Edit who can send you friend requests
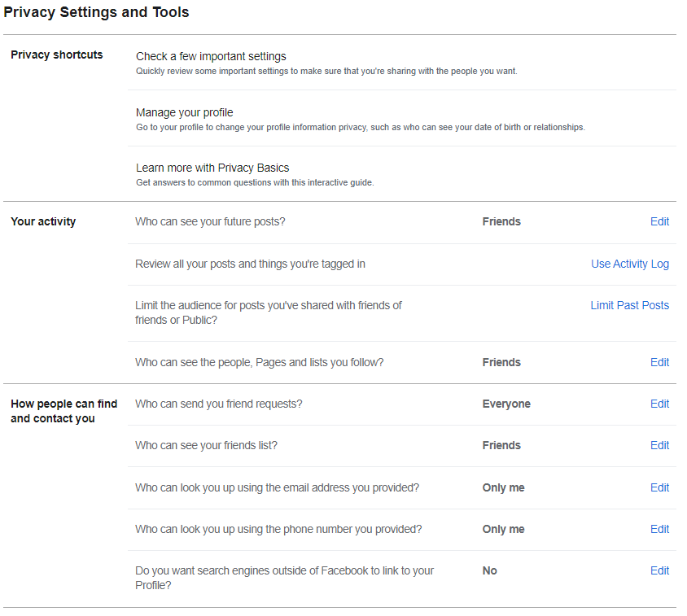The height and width of the screenshot is (616, 687). 659,404
